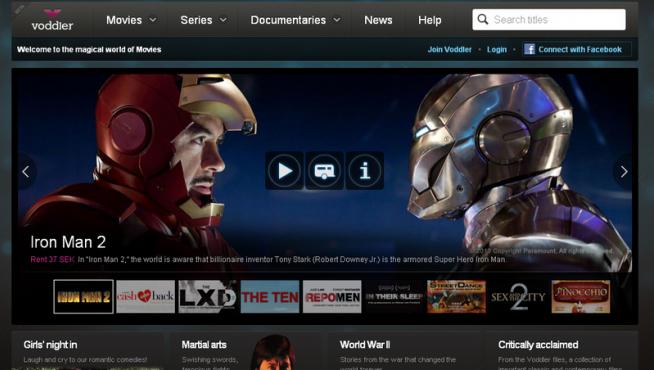Click the Facebook logo icon
The width and height of the screenshot is (654, 370).
tap(529, 49)
